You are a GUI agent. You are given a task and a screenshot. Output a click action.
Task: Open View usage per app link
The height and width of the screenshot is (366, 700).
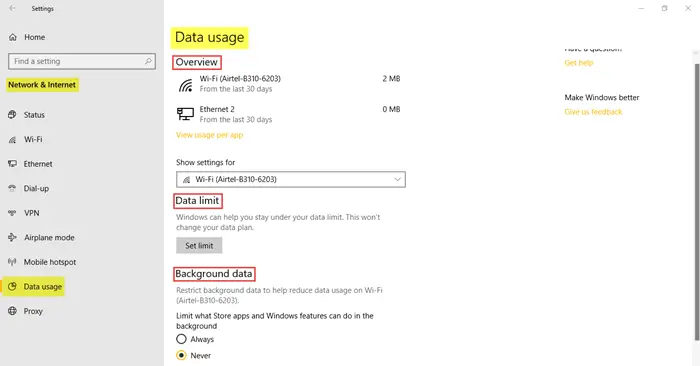[x=209, y=135]
